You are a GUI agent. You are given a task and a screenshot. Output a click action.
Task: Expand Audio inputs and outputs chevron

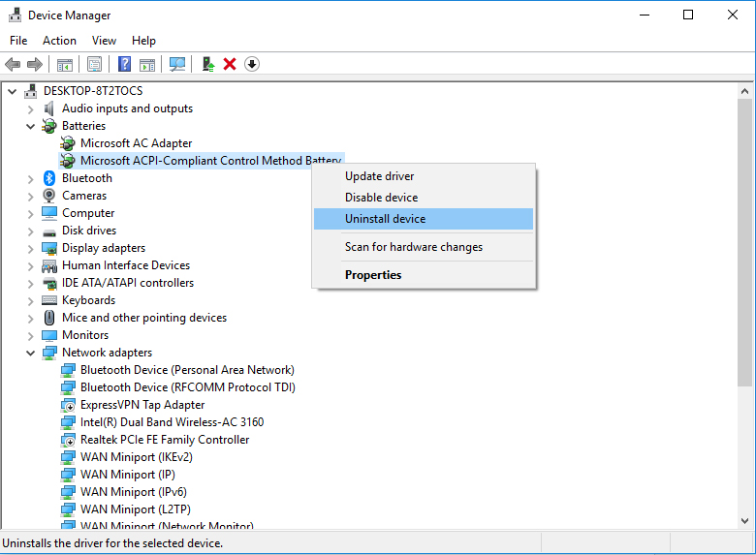click(x=31, y=109)
